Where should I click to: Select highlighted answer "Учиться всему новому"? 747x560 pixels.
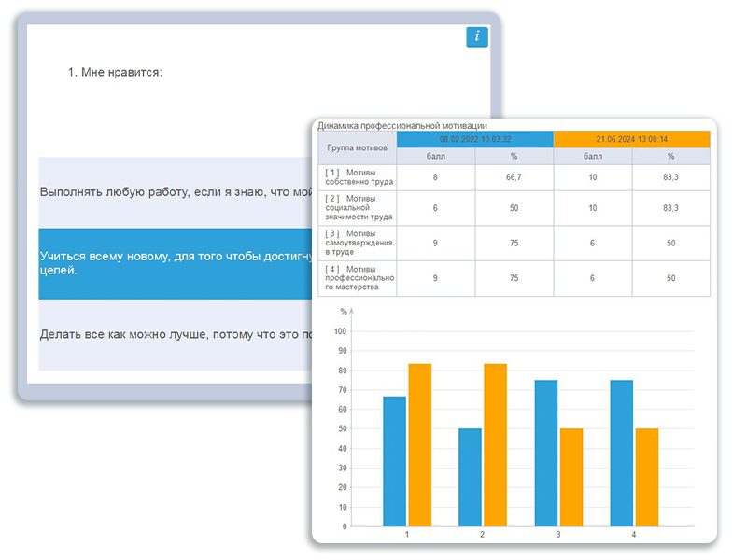(175, 263)
